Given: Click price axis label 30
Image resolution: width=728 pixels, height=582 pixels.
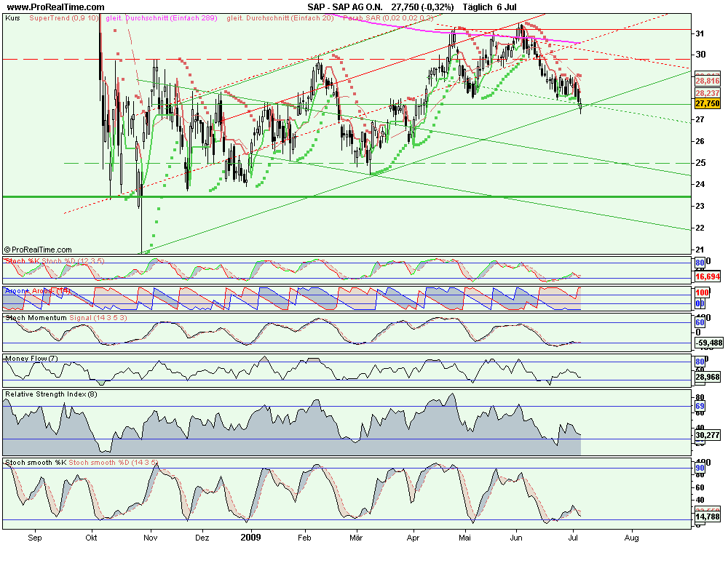Looking at the screenshot, I should [x=700, y=55].
